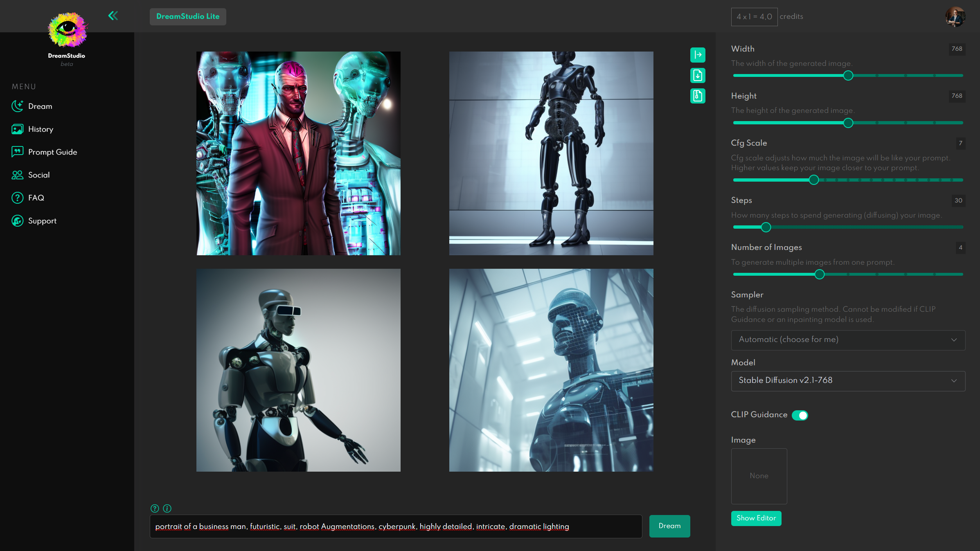Click the info icon above prompt

pyautogui.click(x=167, y=508)
